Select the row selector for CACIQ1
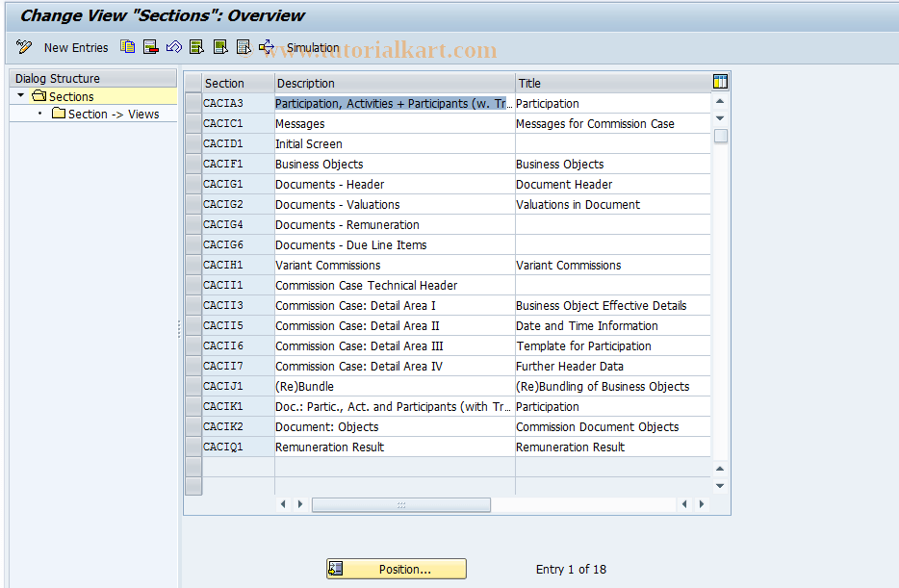This screenshot has height=588, width=899. click(193, 447)
